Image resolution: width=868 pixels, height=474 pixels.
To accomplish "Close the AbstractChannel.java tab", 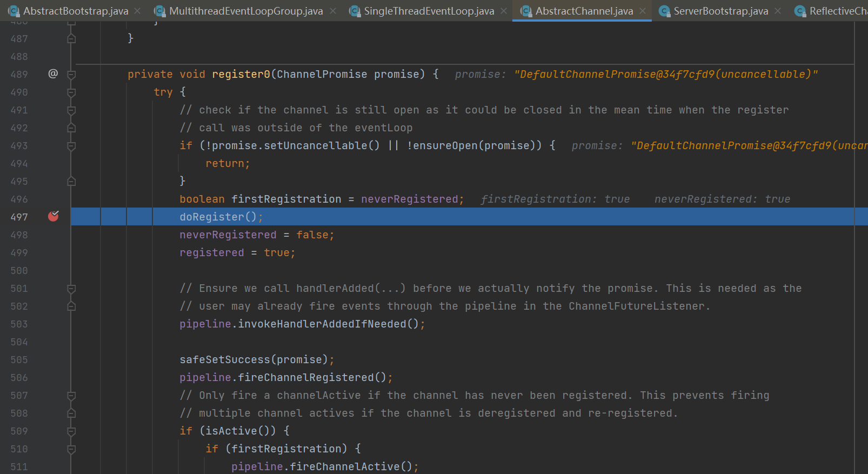I will point(643,11).
